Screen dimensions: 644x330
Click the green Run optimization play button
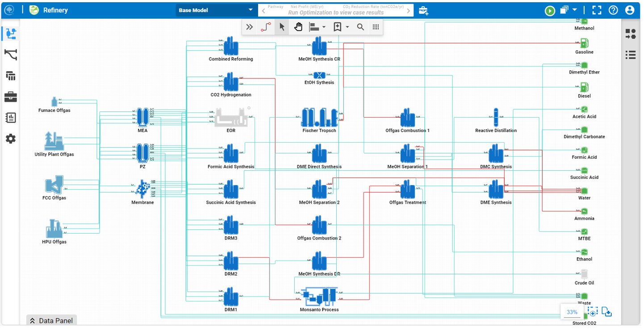(x=550, y=10)
